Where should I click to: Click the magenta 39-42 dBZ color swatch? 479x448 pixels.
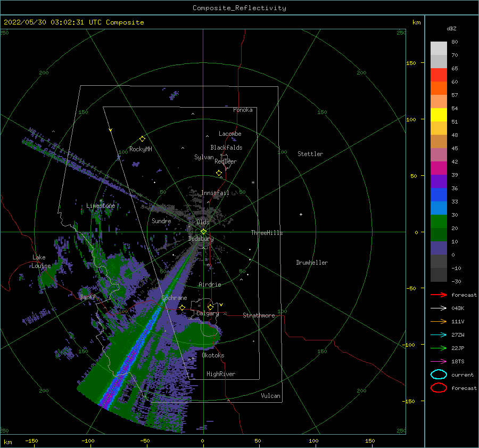tap(439, 168)
